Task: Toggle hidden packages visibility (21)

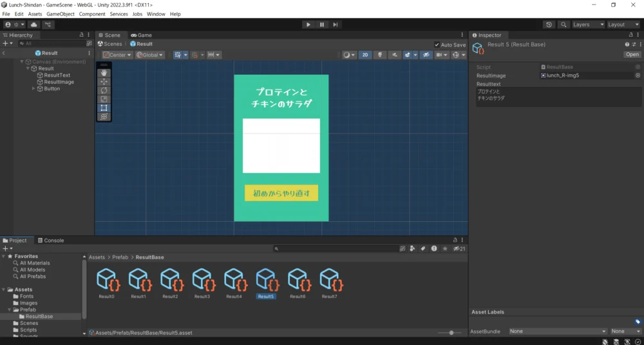Action: coord(459,249)
